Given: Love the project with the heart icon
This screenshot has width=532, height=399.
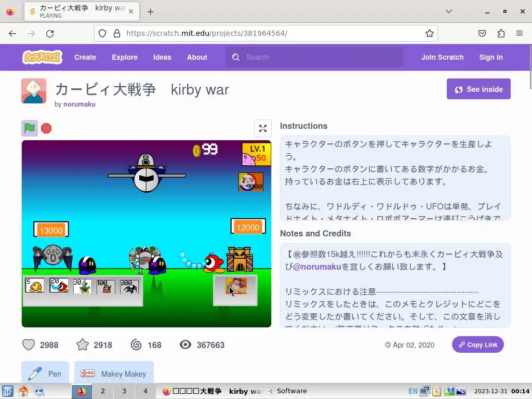Looking at the screenshot, I should coord(29,345).
